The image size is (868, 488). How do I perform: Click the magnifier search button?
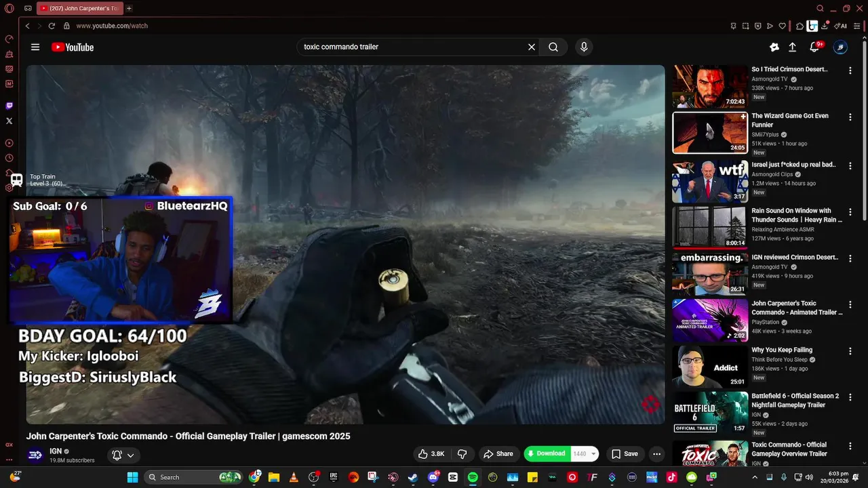553,47
